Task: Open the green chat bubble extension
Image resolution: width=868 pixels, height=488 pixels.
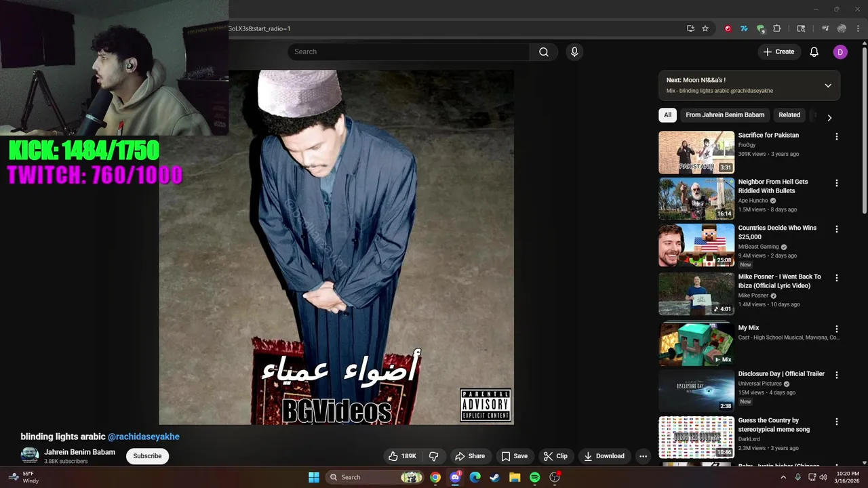Action: 761,28
